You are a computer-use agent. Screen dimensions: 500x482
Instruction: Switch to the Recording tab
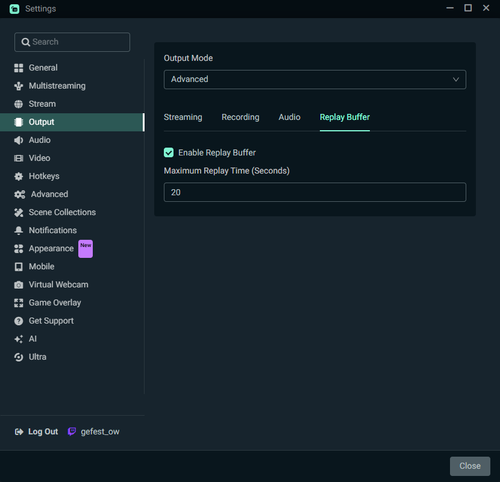(x=240, y=117)
